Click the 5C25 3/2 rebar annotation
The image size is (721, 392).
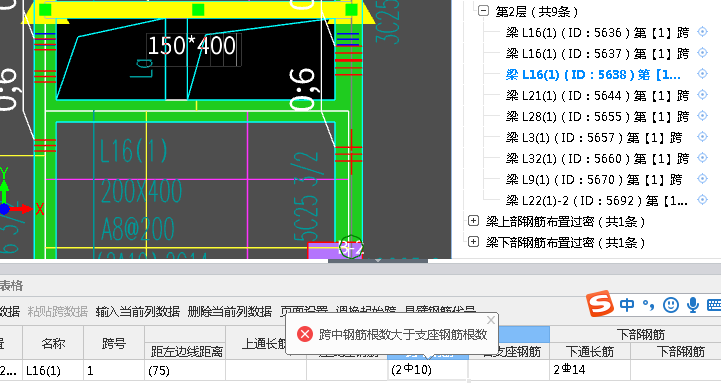coord(306,196)
